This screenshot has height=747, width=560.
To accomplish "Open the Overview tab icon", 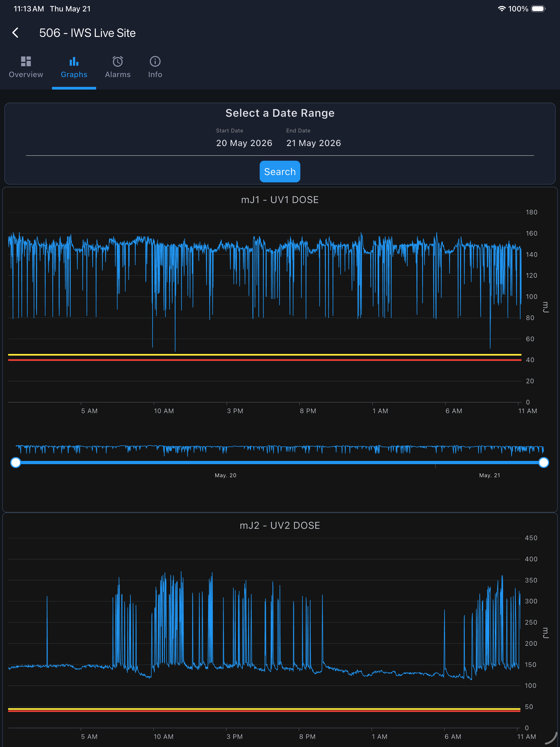I will tap(26, 61).
